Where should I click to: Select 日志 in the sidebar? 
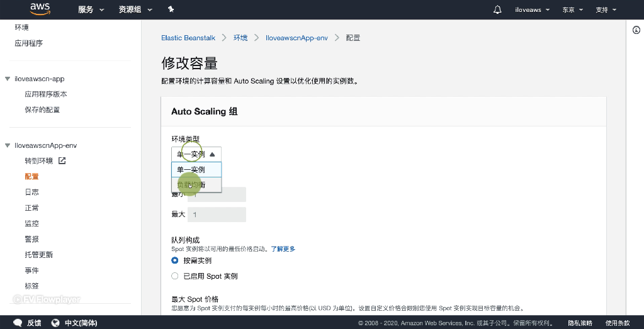31,192
